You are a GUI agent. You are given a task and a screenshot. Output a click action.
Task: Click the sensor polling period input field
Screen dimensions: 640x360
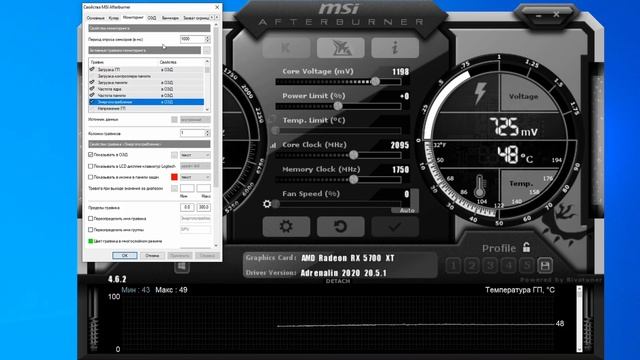[x=192, y=39]
